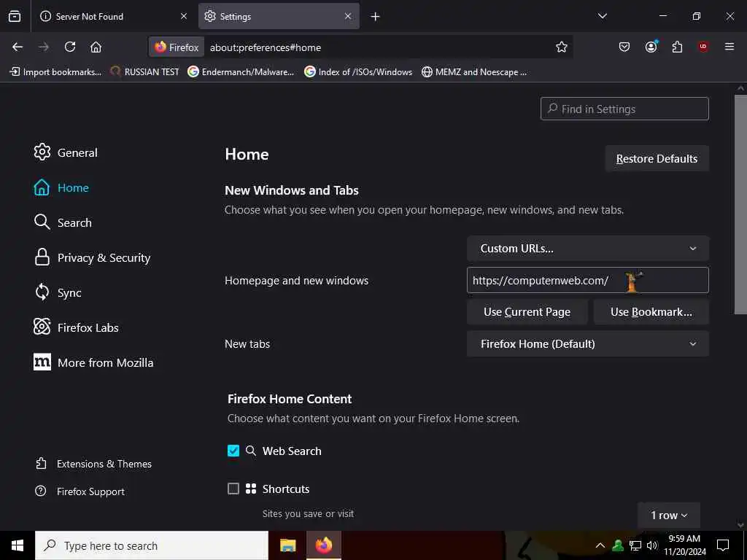Open Firefox Labs settings
Screen dimensions: 747x560
pos(76,327)
